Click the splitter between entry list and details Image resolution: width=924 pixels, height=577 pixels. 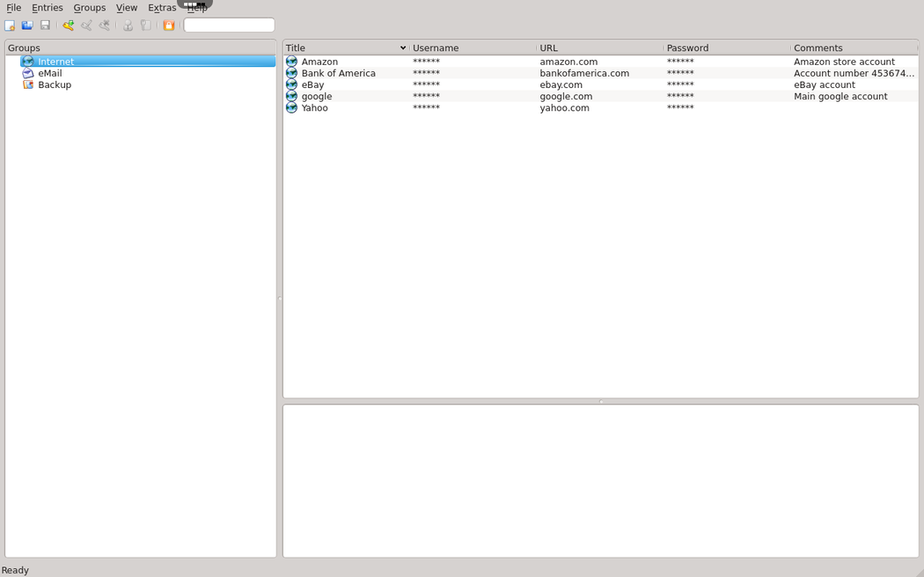click(x=601, y=401)
